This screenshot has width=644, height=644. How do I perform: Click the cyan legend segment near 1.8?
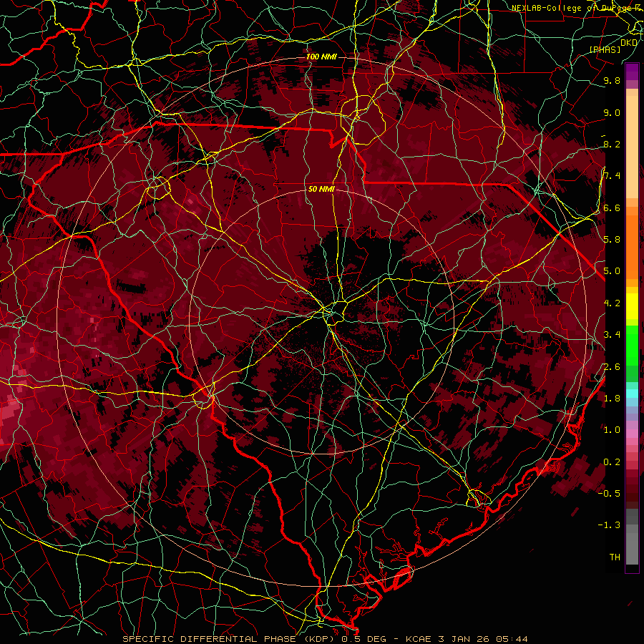click(x=632, y=394)
